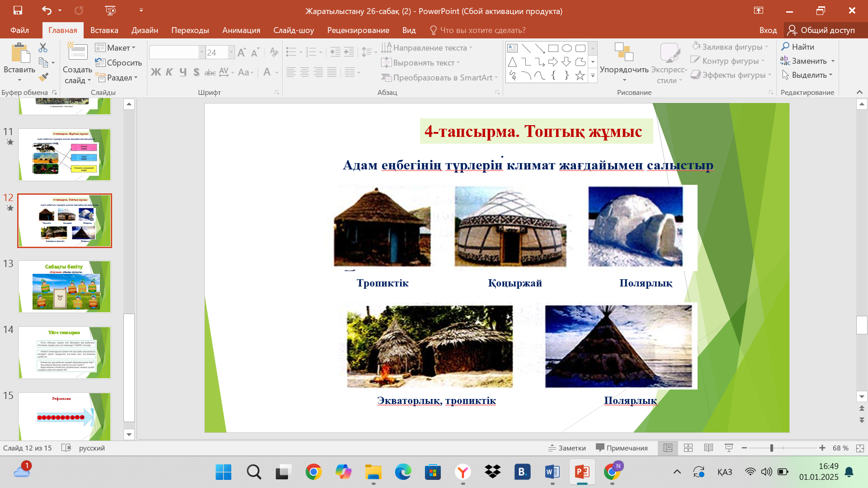Open the Анимация tab
The height and width of the screenshot is (488, 868).
(241, 30)
